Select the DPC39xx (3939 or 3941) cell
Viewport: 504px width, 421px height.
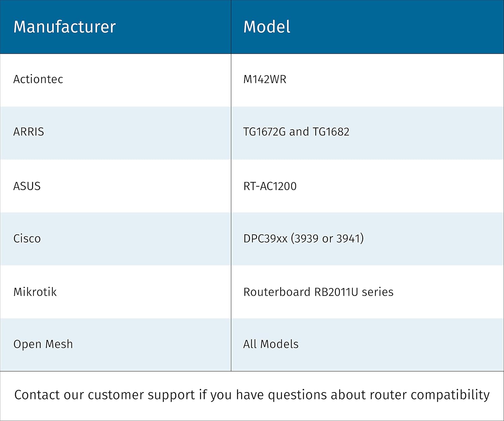pos(303,239)
